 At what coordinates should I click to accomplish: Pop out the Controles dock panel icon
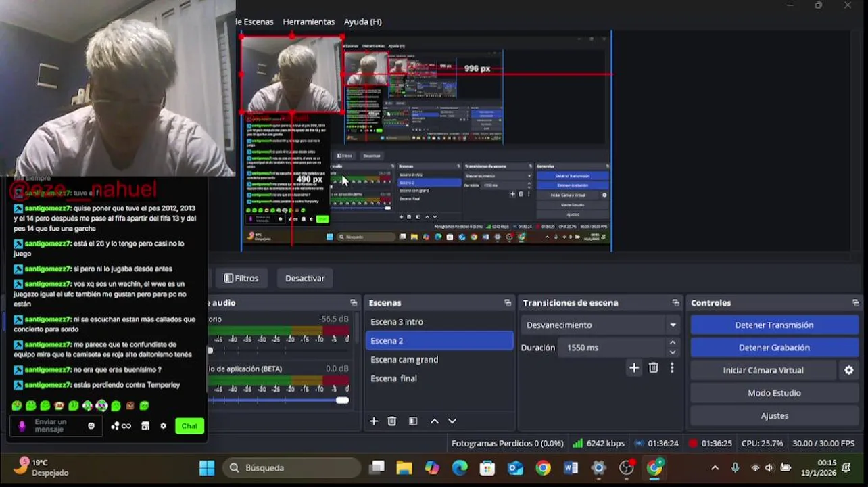[856, 303]
